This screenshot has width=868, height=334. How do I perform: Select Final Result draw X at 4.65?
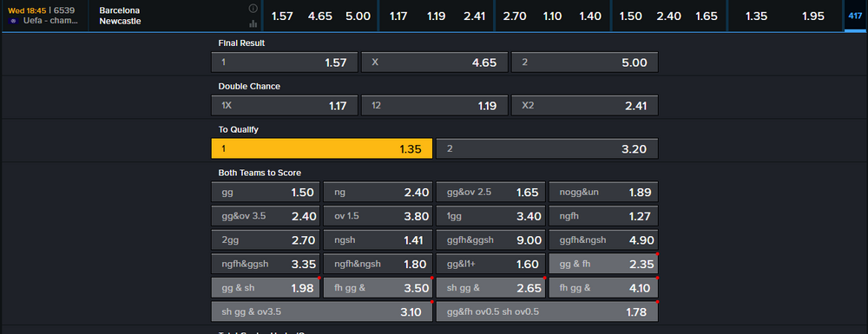(x=435, y=62)
